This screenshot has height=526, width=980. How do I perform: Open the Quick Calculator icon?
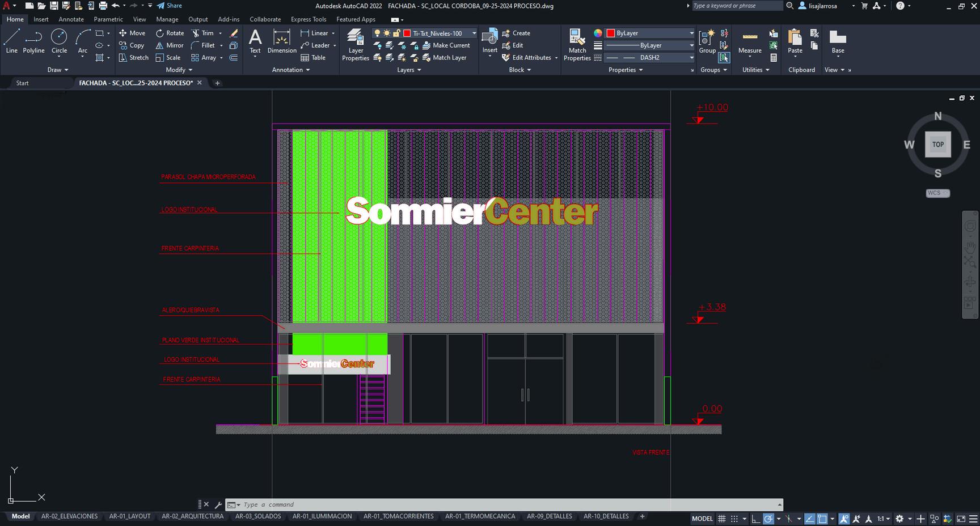[774, 58]
